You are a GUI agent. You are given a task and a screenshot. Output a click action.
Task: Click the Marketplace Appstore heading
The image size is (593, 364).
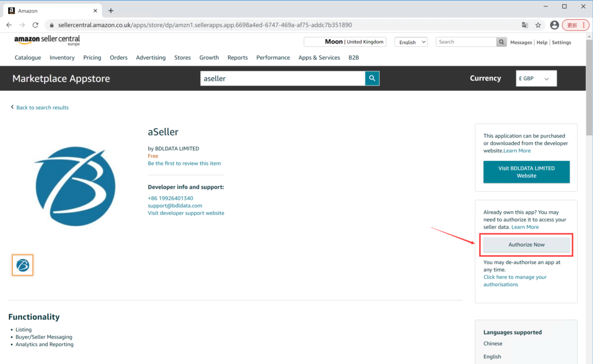pos(61,79)
